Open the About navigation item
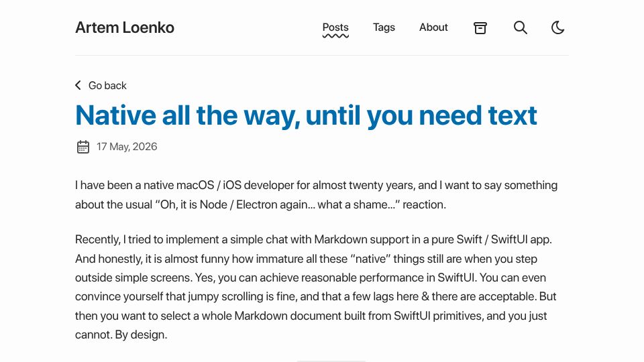Screen dimensions: 644x362 pos(433,27)
